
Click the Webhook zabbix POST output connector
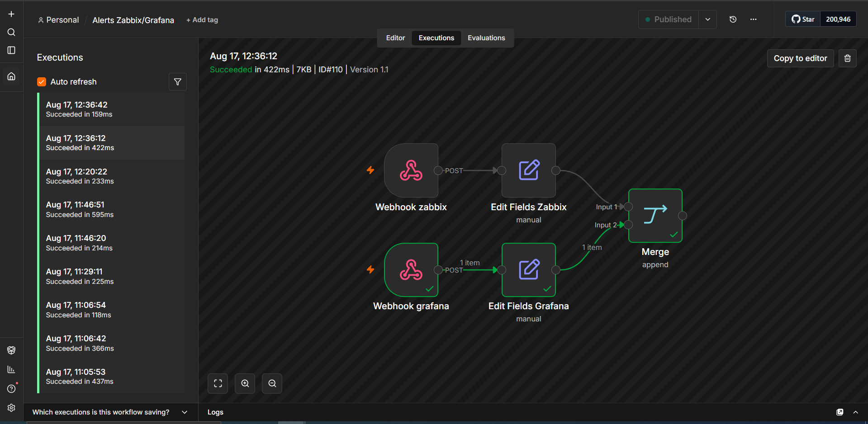pyautogui.click(x=438, y=170)
